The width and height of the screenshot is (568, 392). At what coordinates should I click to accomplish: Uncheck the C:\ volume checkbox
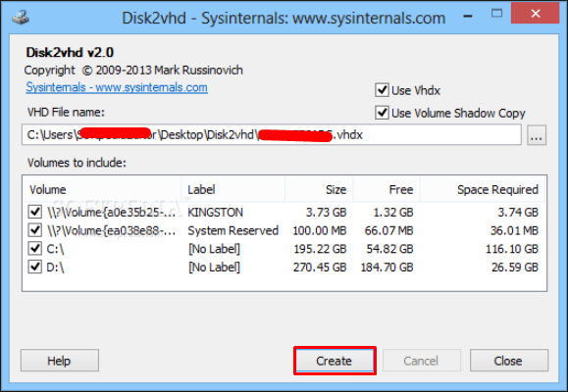(34, 249)
